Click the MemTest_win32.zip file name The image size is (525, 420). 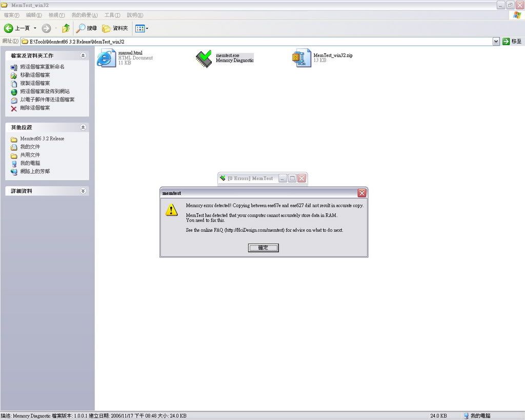(333, 55)
